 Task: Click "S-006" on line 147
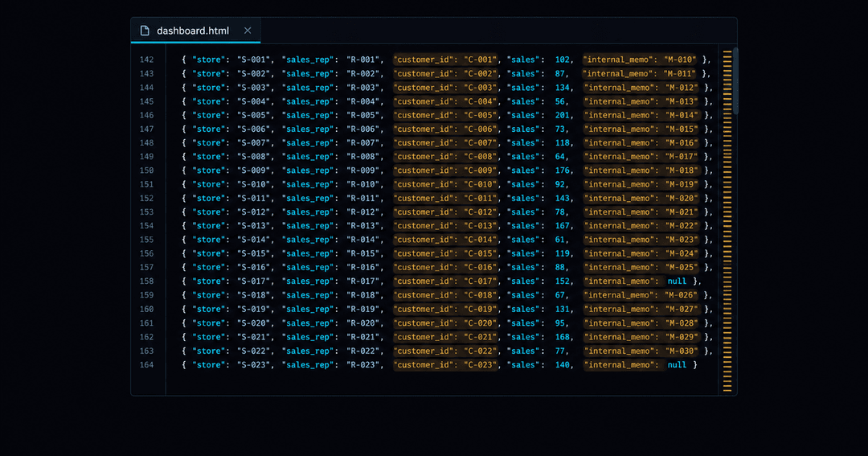[253, 129]
